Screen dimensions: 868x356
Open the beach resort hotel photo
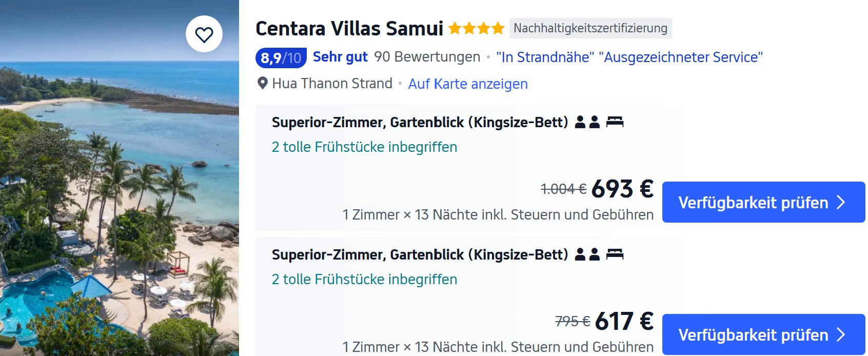(x=119, y=205)
